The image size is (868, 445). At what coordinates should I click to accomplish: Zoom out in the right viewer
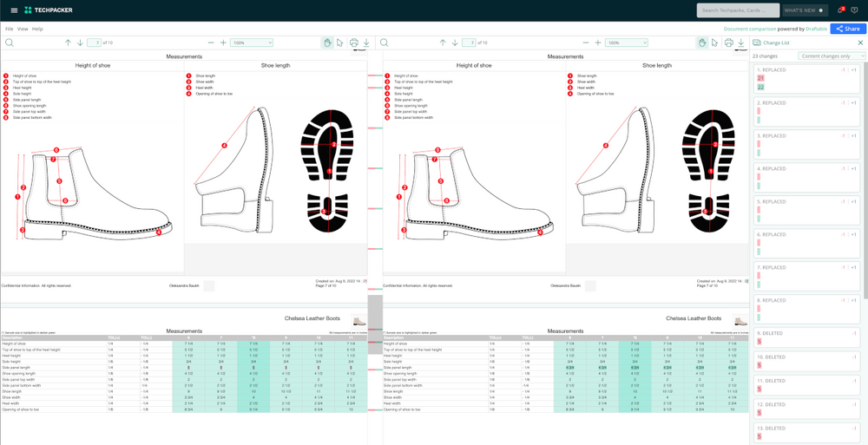tap(586, 43)
